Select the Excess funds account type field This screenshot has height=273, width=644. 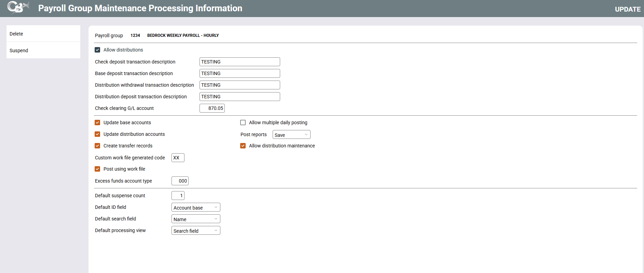[180, 181]
